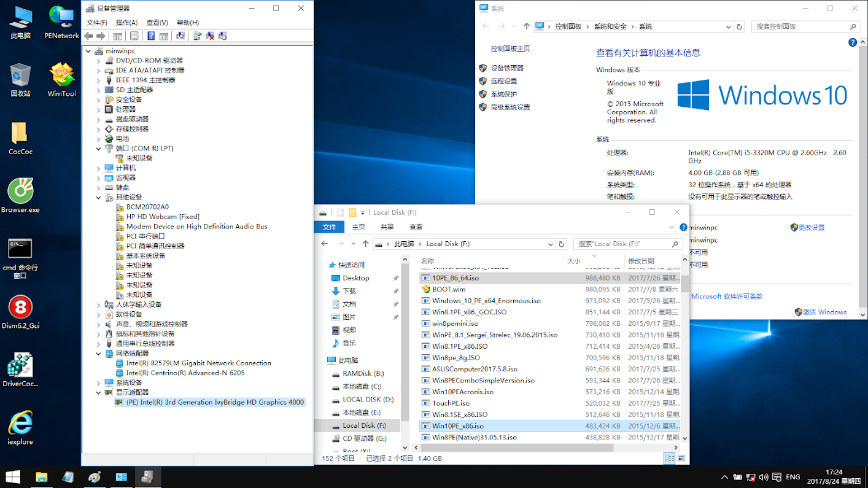Select the HP HD Webcam [Fixed] device
The image size is (868, 488).
click(x=163, y=217)
